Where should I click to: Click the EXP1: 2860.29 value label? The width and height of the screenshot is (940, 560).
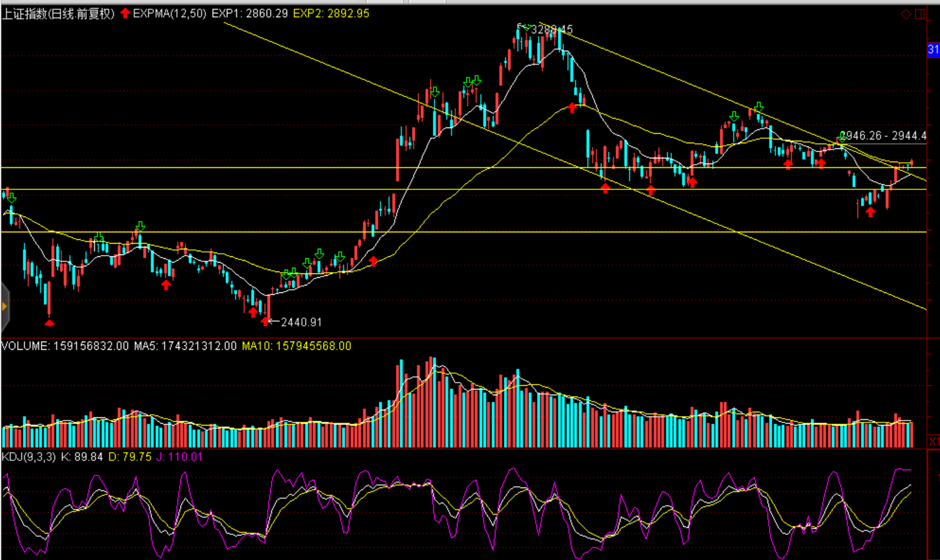click(249, 13)
